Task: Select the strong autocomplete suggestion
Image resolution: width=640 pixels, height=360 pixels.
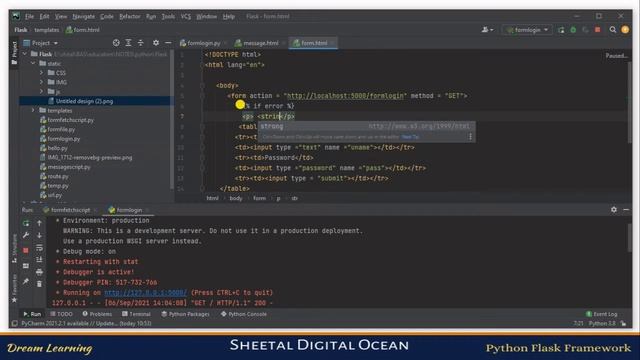Action: point(366,127)
